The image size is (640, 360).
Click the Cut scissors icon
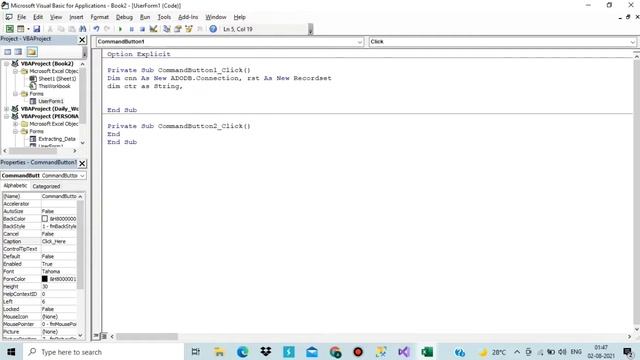coord(50,29)
